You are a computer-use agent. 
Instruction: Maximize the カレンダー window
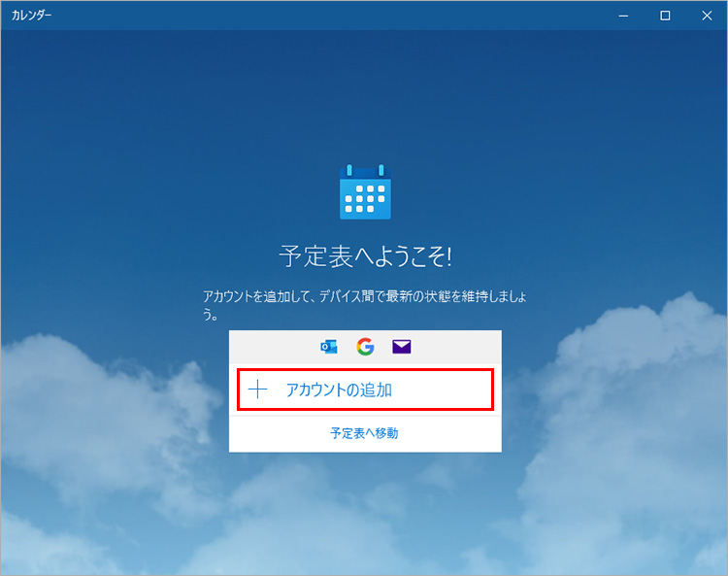click(665, 15)
